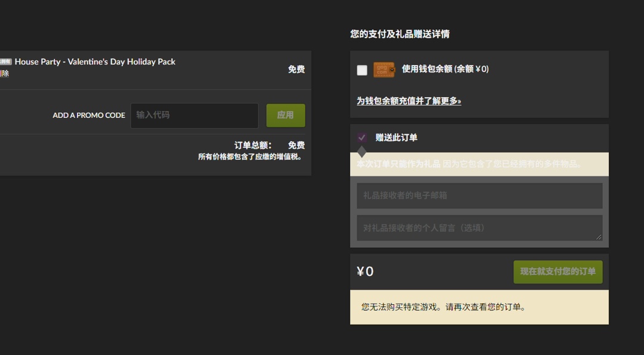Click 您的支付及礼品赠送详情 heading
The image size is (644, 355).
[400, 34]
